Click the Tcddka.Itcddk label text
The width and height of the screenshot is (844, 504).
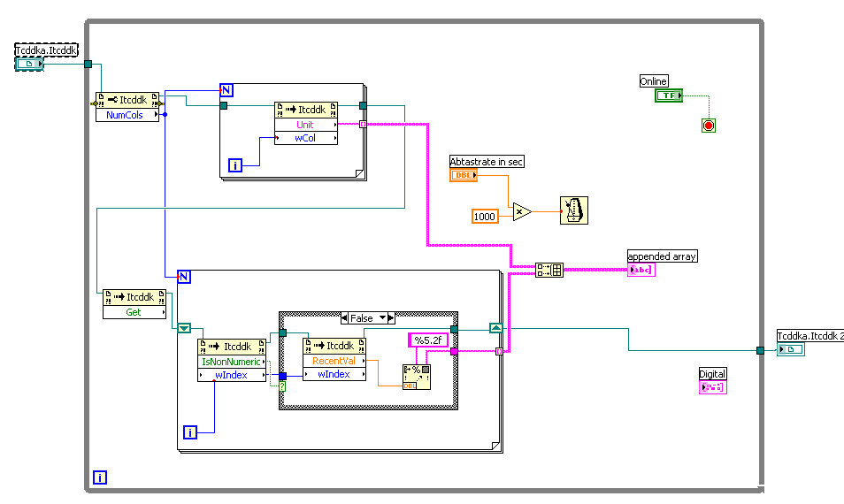click(x=46, y=50)
